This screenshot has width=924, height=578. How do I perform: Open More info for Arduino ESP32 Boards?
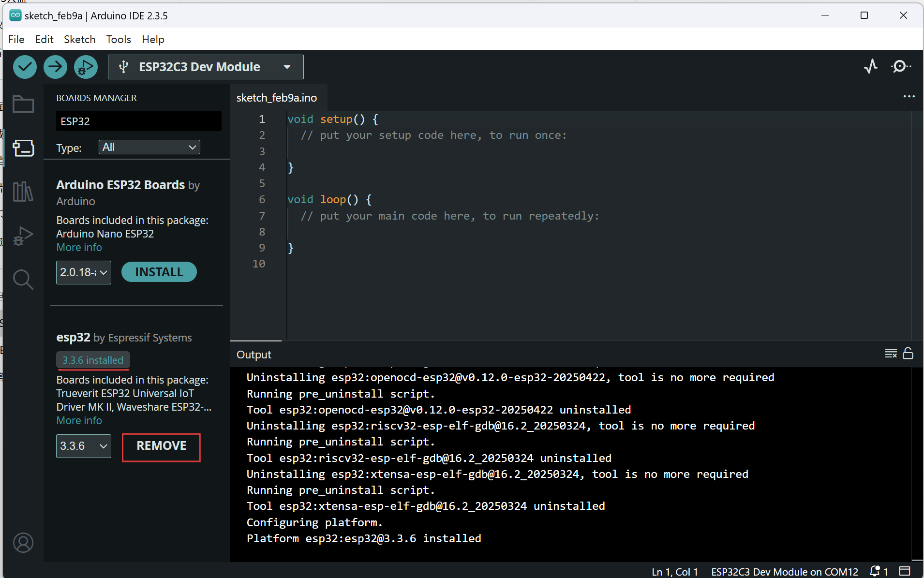click(x=79, y=247)
